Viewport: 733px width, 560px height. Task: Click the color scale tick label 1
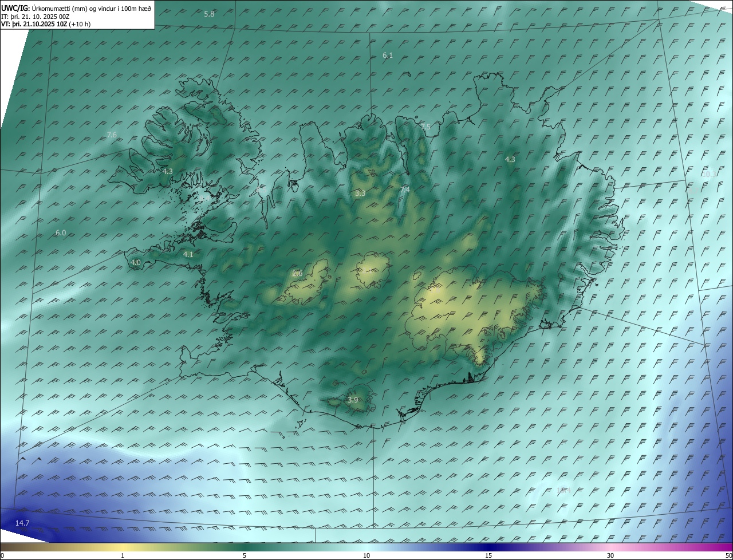click(x=123, y=555)
